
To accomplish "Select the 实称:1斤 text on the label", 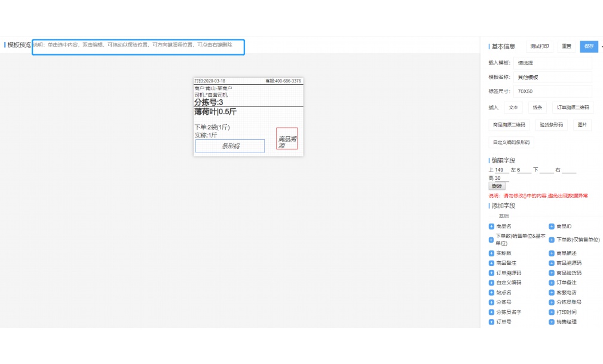I will coord(206,136).
